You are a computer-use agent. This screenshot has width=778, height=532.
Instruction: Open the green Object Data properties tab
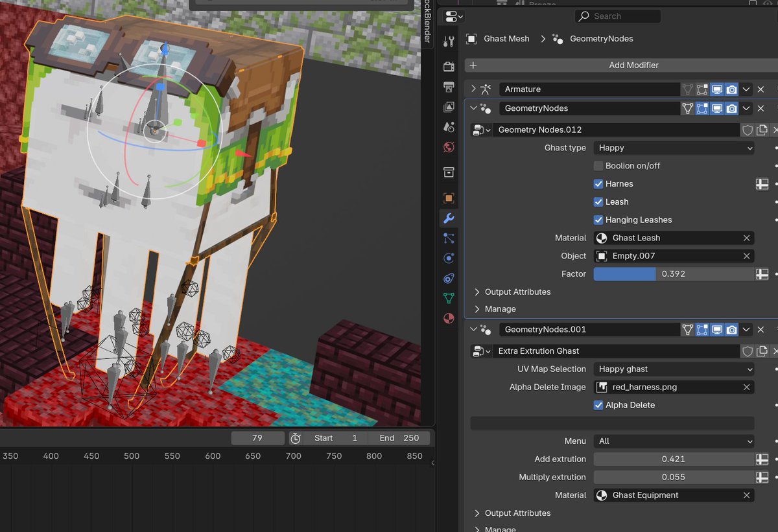pos(449,297)
